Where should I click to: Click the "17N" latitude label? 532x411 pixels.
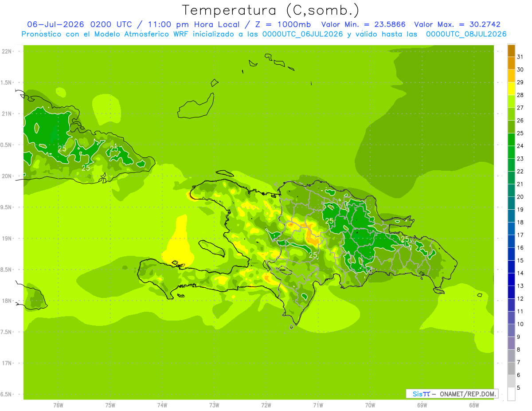7,364
